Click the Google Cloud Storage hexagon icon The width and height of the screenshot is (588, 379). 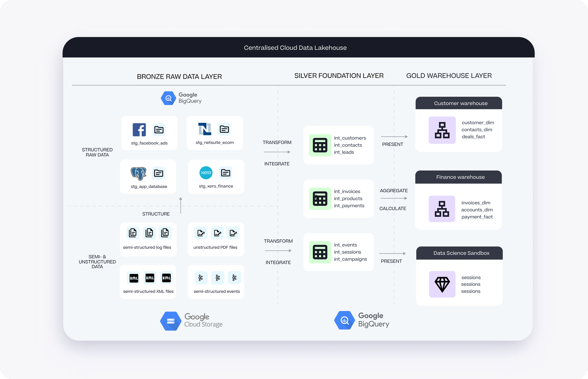(x=171, y=321)
